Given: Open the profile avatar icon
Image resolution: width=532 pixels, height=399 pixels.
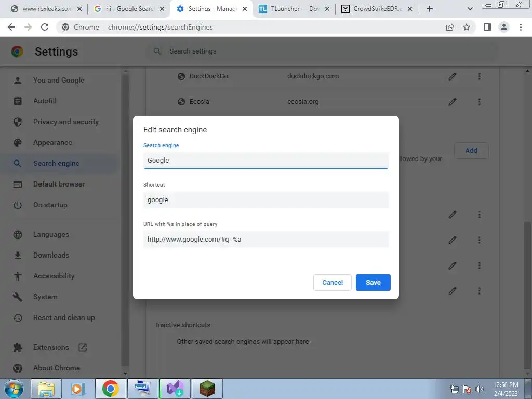Looking at the screenshot, I should (504, 27).
